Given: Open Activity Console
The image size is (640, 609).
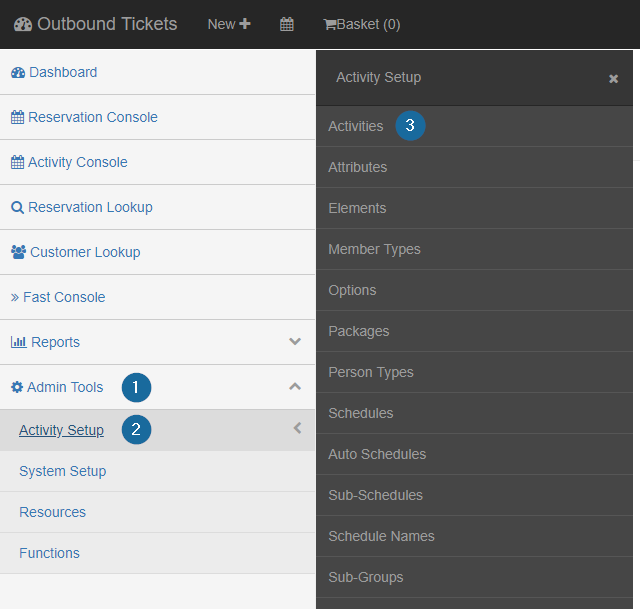Looking at the screenshot, I should (x=78, y=162).
